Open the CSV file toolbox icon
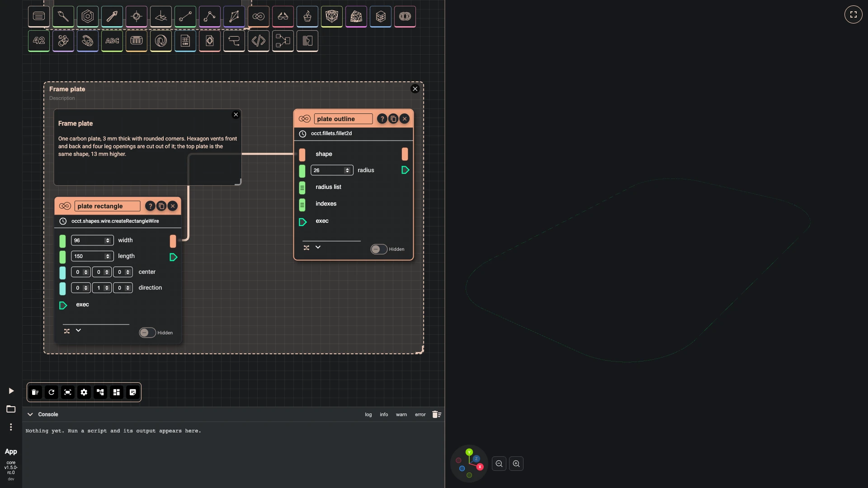Screen dimensions: 868x488 185,41
